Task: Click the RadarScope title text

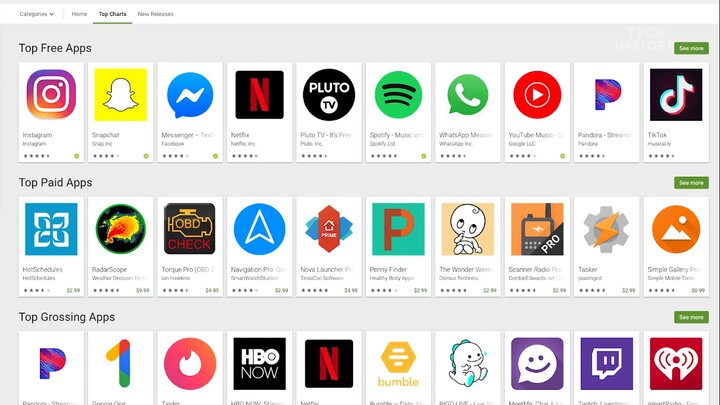Action: 109,270
